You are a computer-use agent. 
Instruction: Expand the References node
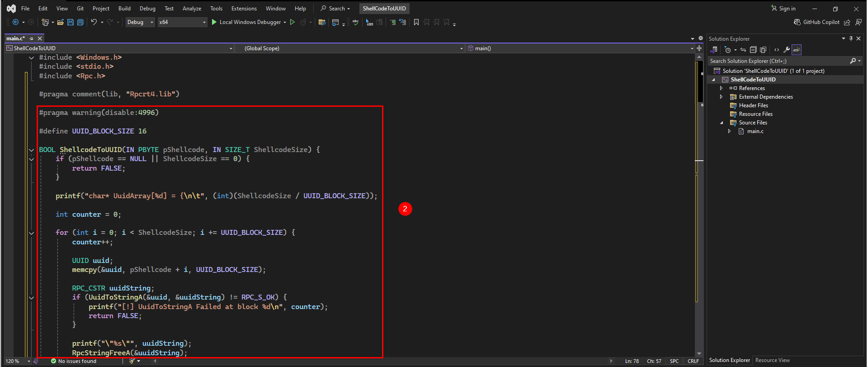(x=721, y=88)
